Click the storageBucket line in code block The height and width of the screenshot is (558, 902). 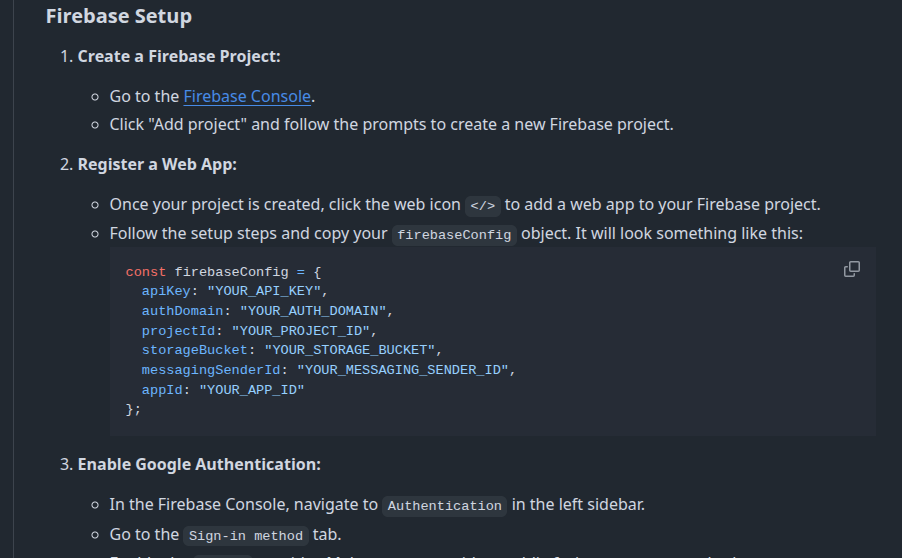(292, 350)
